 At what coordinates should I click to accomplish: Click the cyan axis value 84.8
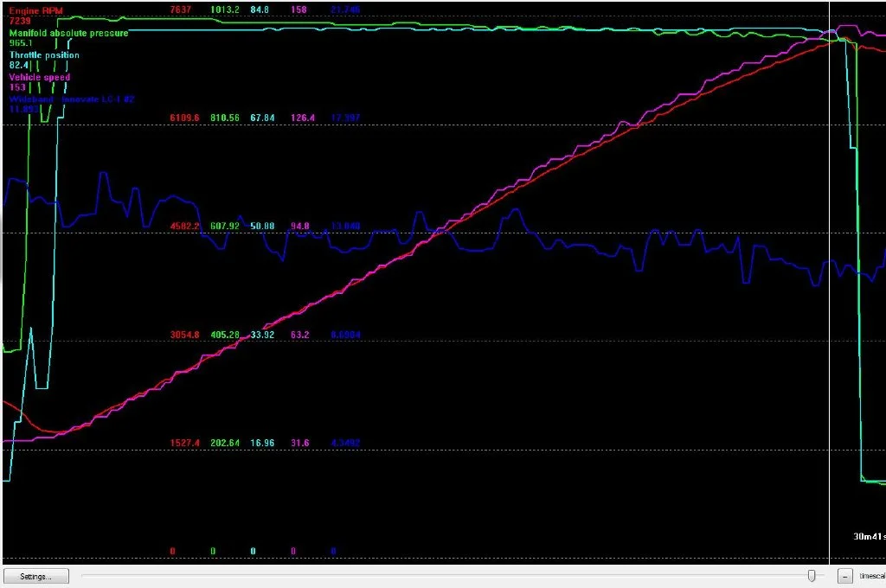[260, 10]
